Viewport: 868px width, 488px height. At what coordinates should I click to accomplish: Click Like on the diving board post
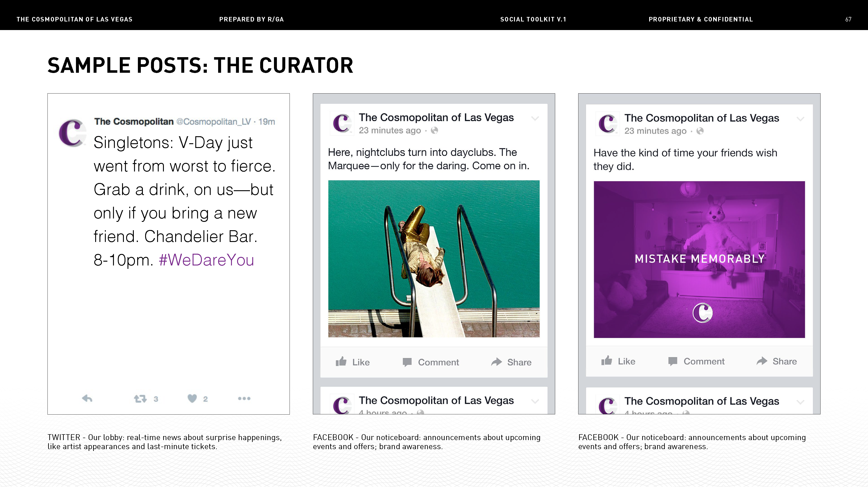tap(352, 362)
